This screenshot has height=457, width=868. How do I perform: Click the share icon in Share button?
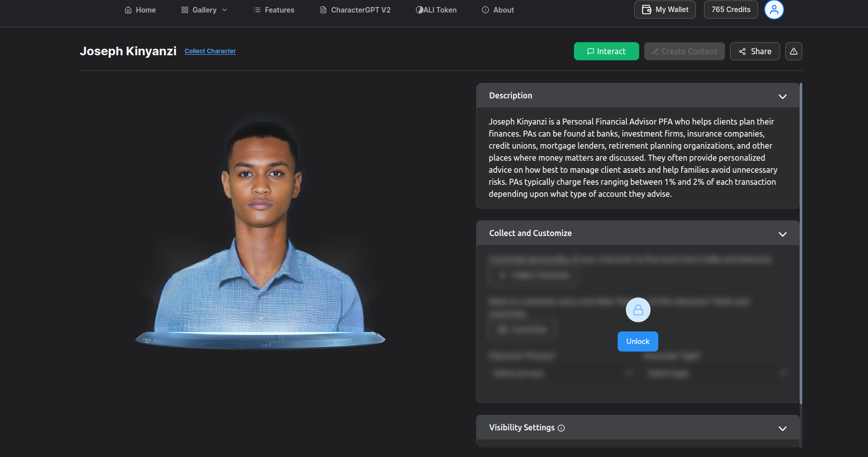coord(743,51)
